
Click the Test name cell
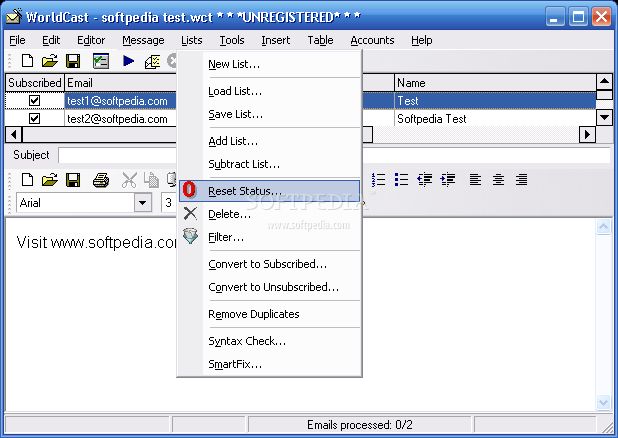tap(495, 101)
